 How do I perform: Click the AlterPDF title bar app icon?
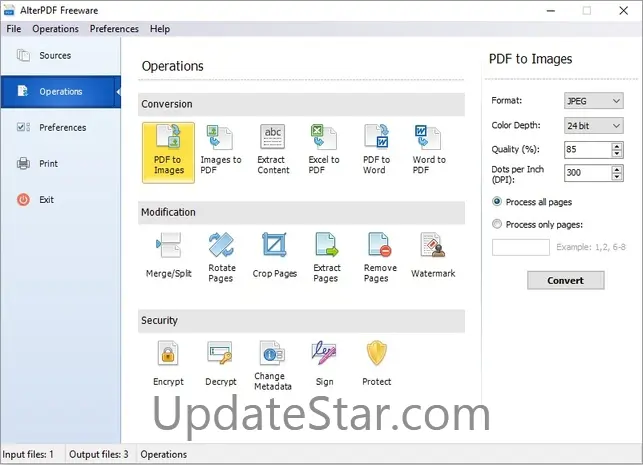coord(9,11)
